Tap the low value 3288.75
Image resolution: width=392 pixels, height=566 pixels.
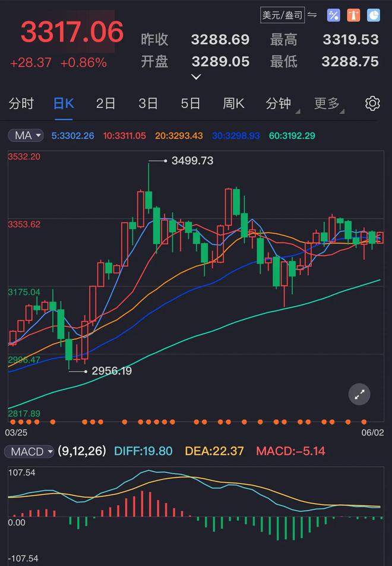[x=350, y=61]
